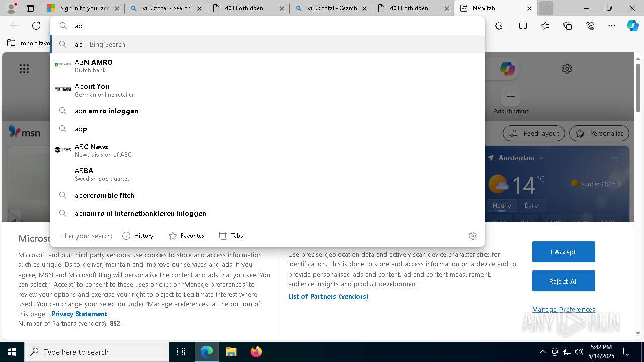The image size is (644, 362).
Task: Open the Feed layout button
Action: (534, 133)
